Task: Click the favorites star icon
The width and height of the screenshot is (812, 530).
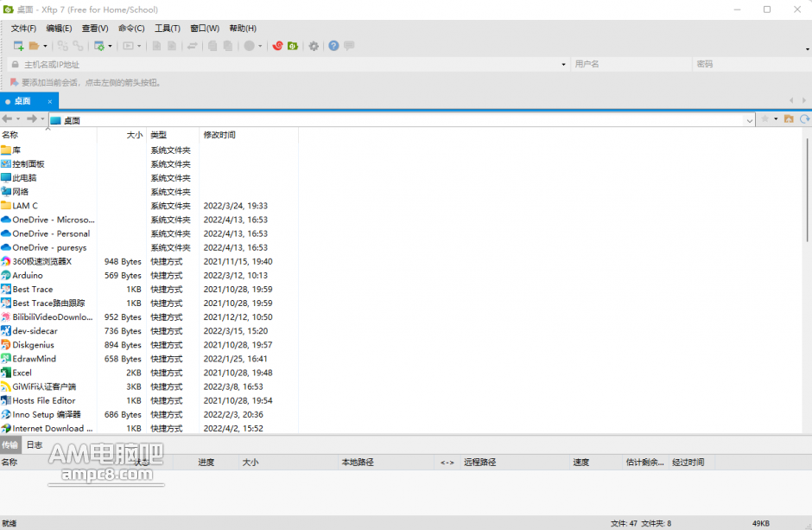Action: tap(764, 119)
